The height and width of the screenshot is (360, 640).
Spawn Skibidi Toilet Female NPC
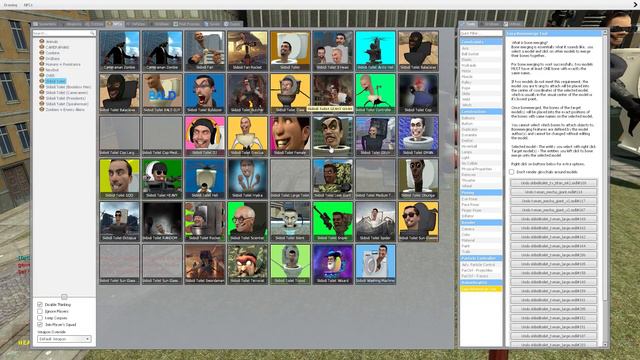point(290,136)
